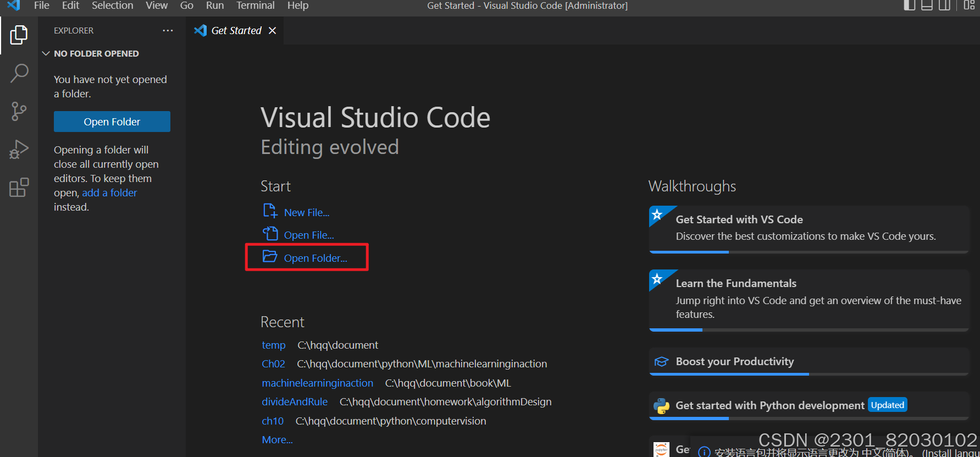
Task: Open the Edit menu
Action: pos(70,5)
